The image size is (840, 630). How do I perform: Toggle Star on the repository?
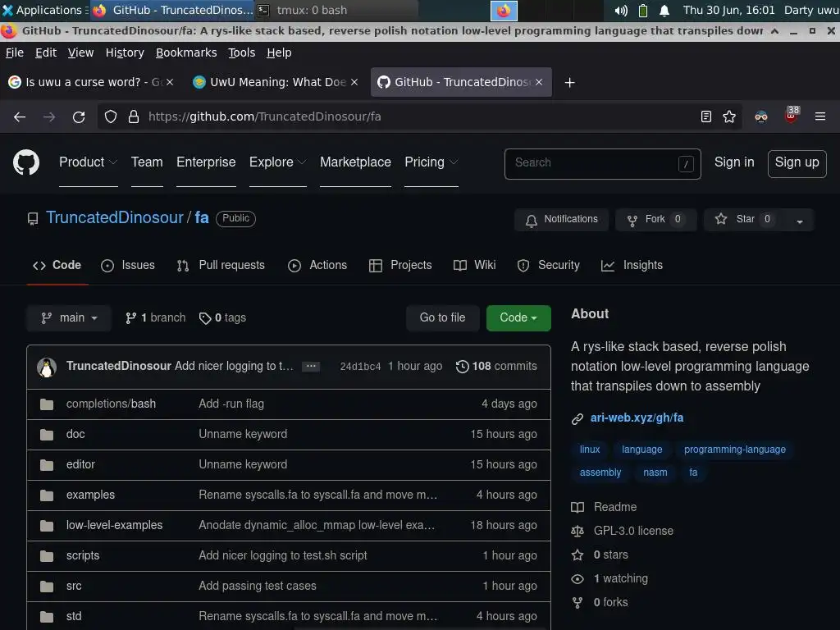(745, 219)
